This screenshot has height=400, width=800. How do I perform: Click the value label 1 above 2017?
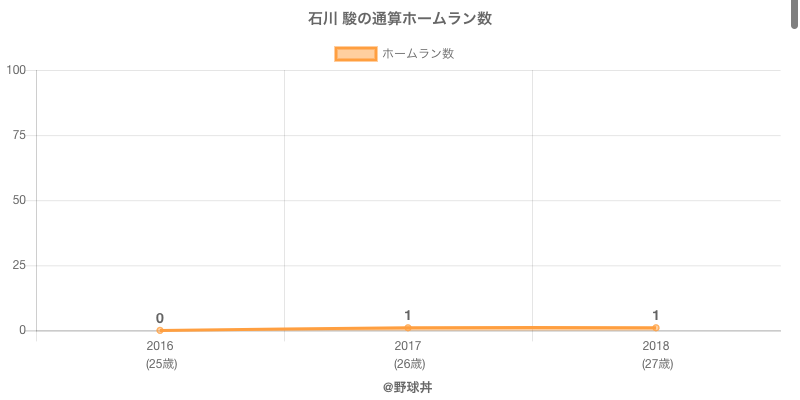[408, 315]
